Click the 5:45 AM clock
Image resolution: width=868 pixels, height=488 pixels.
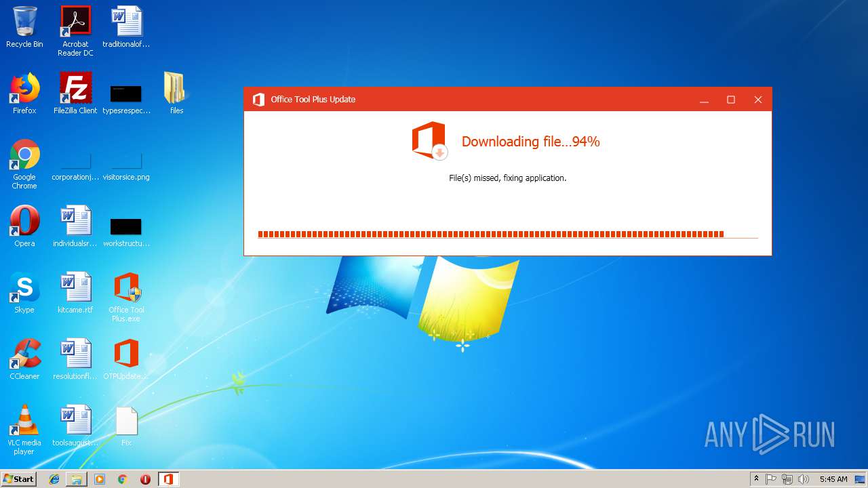pos(833,479)
